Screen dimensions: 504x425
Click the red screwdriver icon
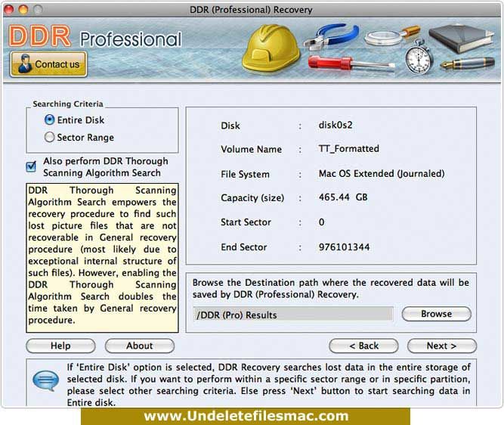click(351, 63)
